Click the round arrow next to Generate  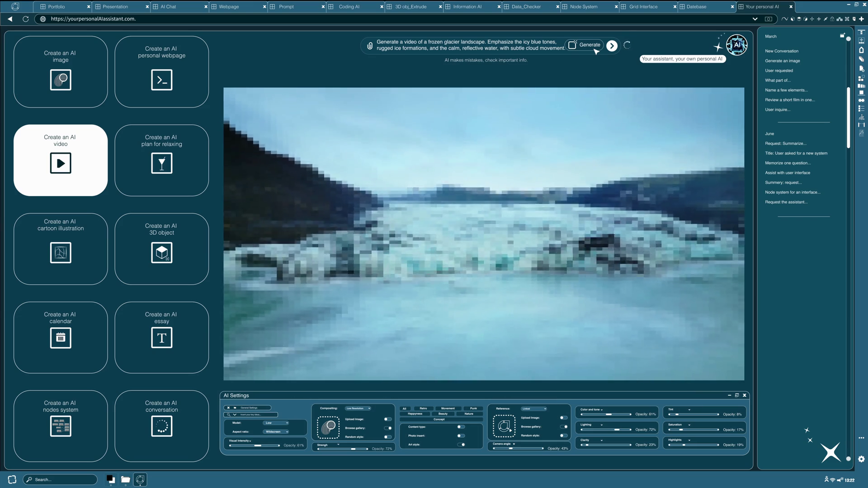(x=612, y=46)
